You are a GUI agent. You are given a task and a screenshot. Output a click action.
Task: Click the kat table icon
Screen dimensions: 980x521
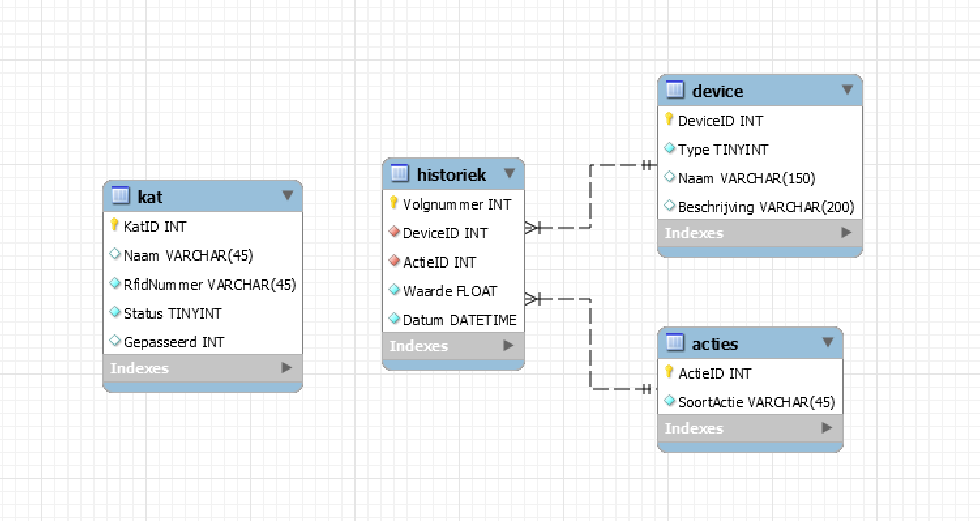tap(121, 195)
